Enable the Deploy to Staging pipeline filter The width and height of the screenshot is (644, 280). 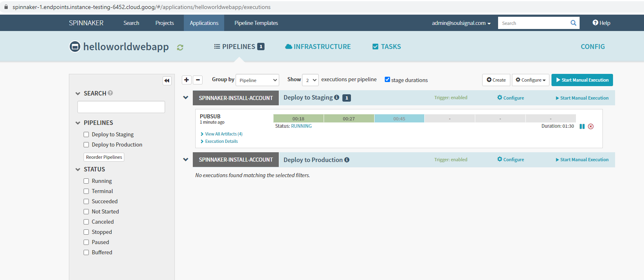click(x=86, y=134)
